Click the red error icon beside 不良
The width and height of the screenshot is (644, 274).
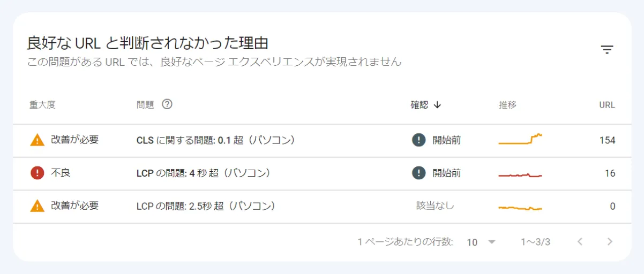pos(37,173)
